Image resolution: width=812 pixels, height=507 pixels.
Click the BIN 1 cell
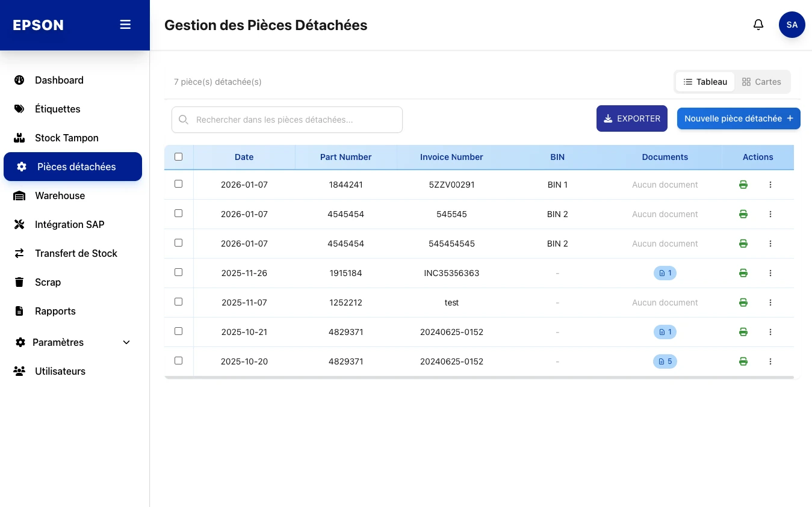pos(557,185)
